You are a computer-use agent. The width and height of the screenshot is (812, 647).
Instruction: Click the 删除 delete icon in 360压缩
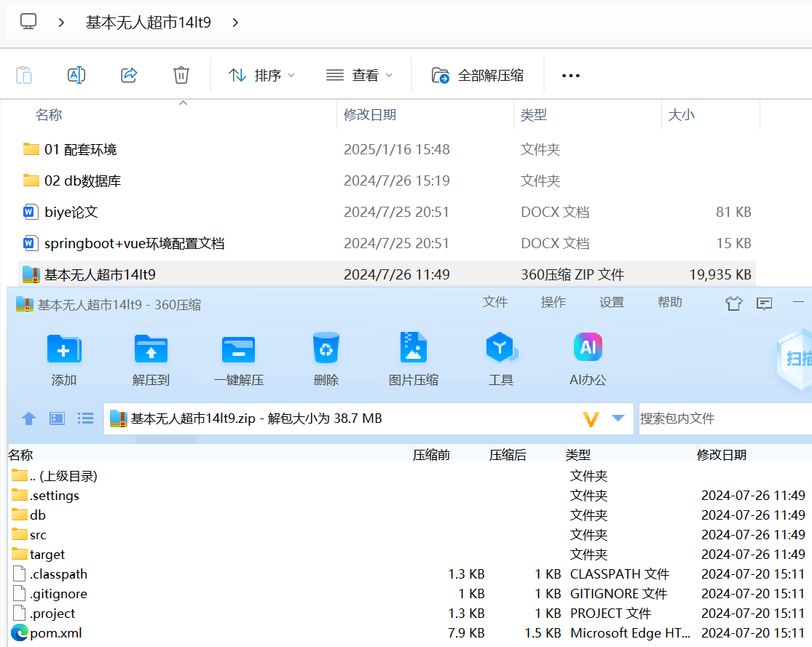coord(326,357)
